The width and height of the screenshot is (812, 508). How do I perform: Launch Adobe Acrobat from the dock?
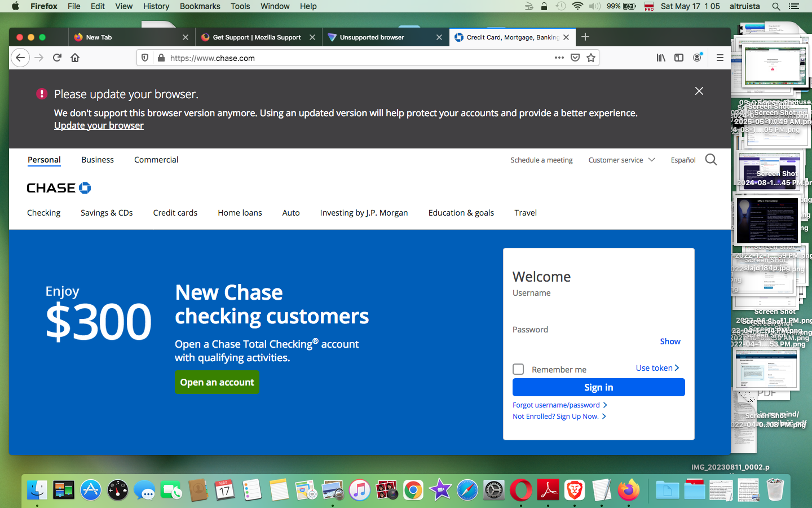click(x=548, y=490)
